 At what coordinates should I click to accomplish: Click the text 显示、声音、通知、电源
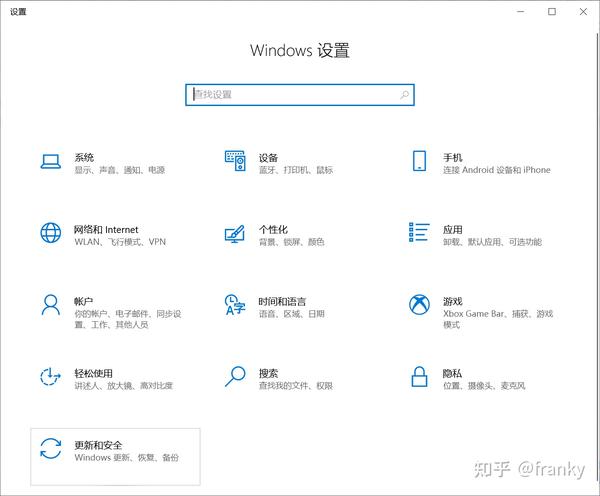coord(120,170)
